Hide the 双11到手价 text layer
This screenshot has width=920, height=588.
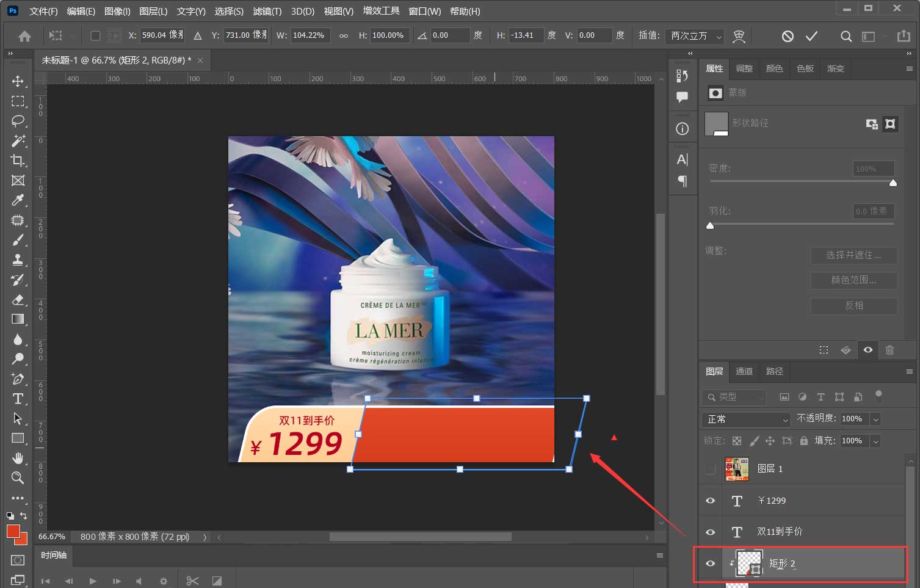point(710,532)
